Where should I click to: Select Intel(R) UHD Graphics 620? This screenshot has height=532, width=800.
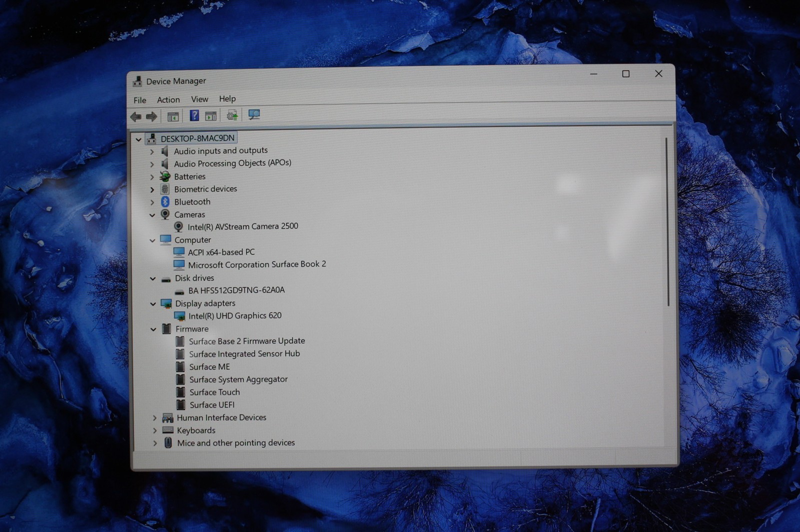pyautogui.click(x=235, y=315)
